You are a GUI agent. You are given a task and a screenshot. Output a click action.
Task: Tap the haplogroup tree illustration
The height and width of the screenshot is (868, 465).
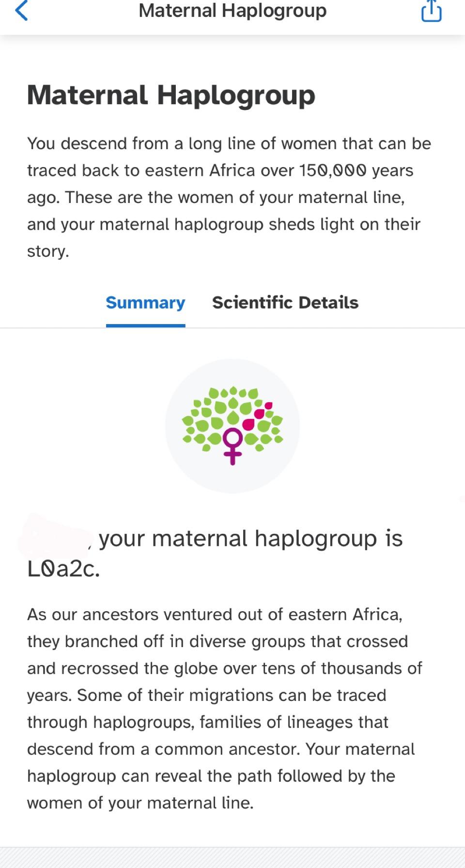232,422
